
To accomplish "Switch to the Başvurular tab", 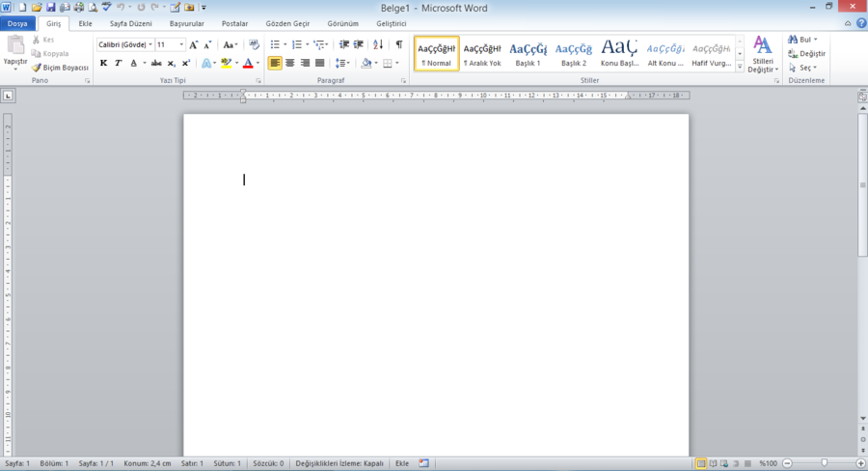I will [186, 24].
